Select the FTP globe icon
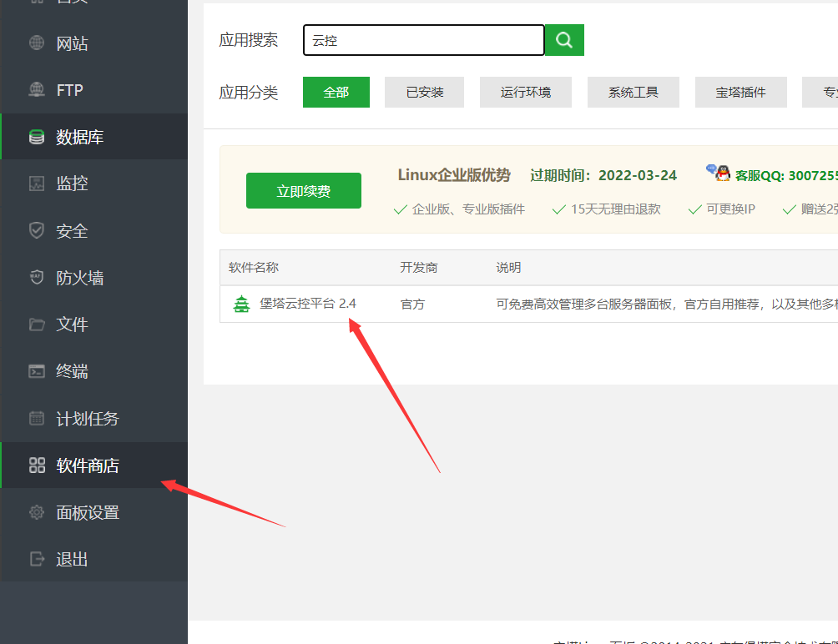The height and width of the screenshot is (644, 838). pos(37,90)
